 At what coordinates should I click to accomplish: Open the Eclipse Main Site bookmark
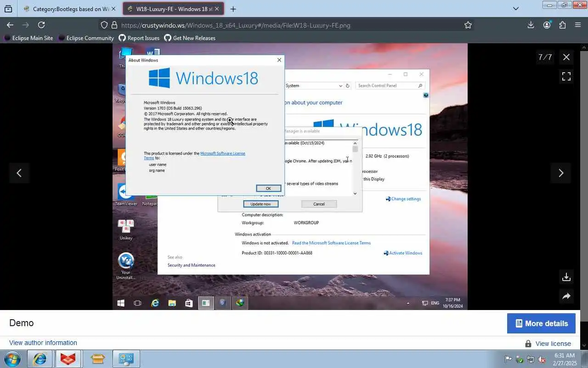coord(28,38)
